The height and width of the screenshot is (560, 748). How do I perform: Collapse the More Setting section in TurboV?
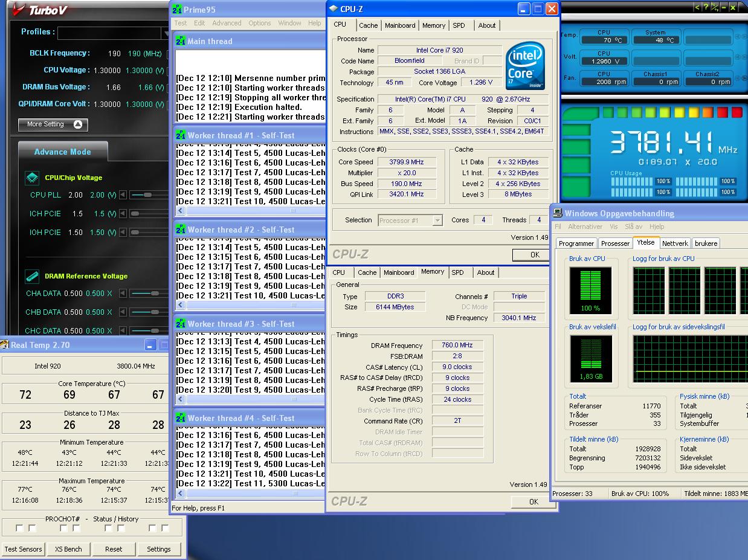(x=53, y=124)
